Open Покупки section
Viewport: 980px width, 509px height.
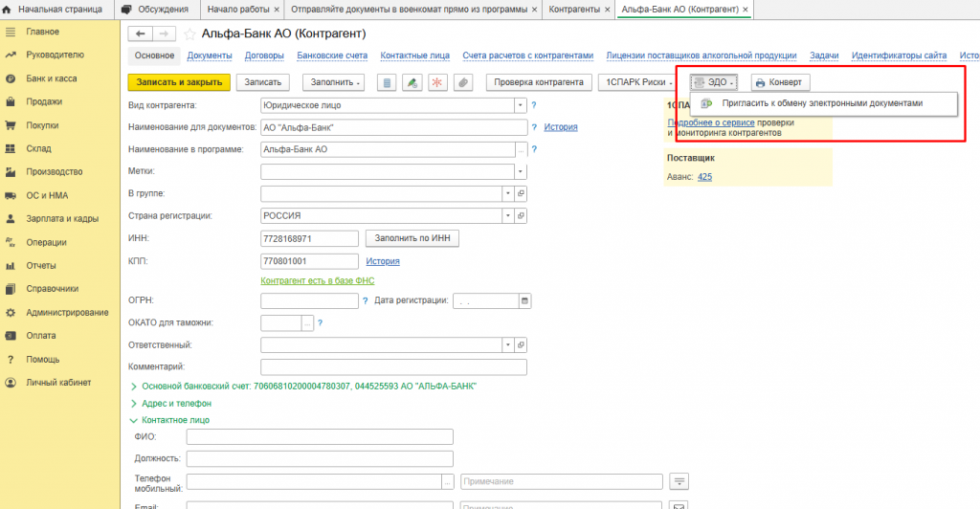[x=42, y=125]
